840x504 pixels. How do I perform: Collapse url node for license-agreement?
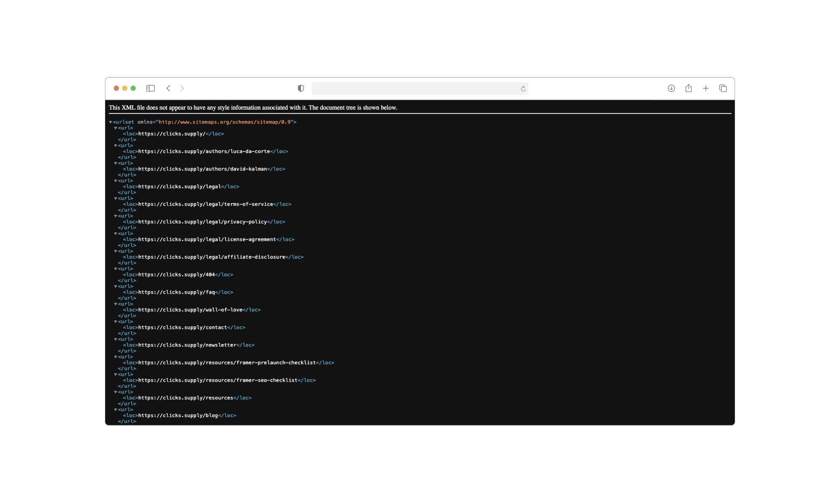[115, 234]
